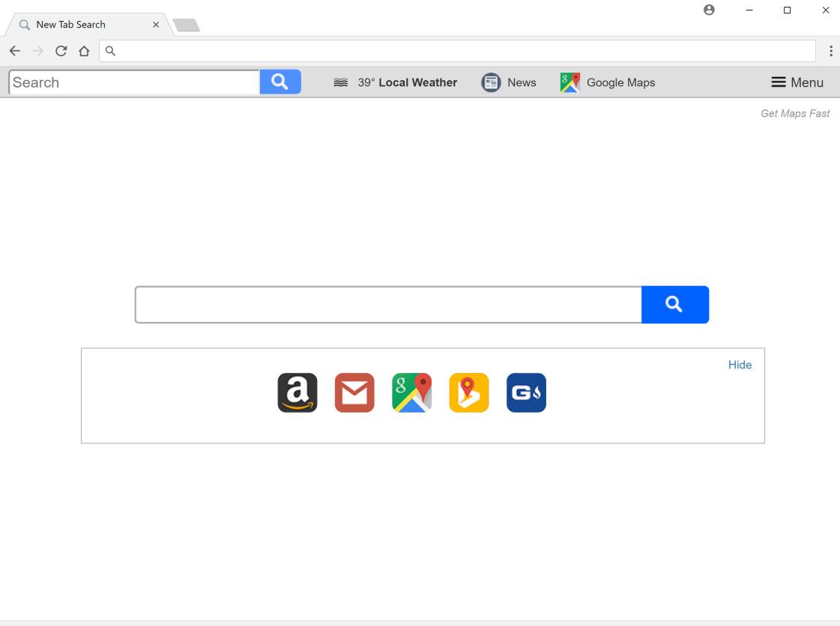
Task: Click the Get Maps Fast link
Action: 795,114
